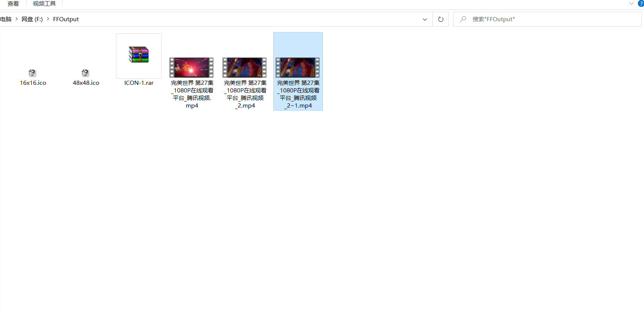This screenshot has width=644, height=311.
Task: Expand the chevron after 网盘 (F:) breadcrumb
Action: click(x=48, y=19)
